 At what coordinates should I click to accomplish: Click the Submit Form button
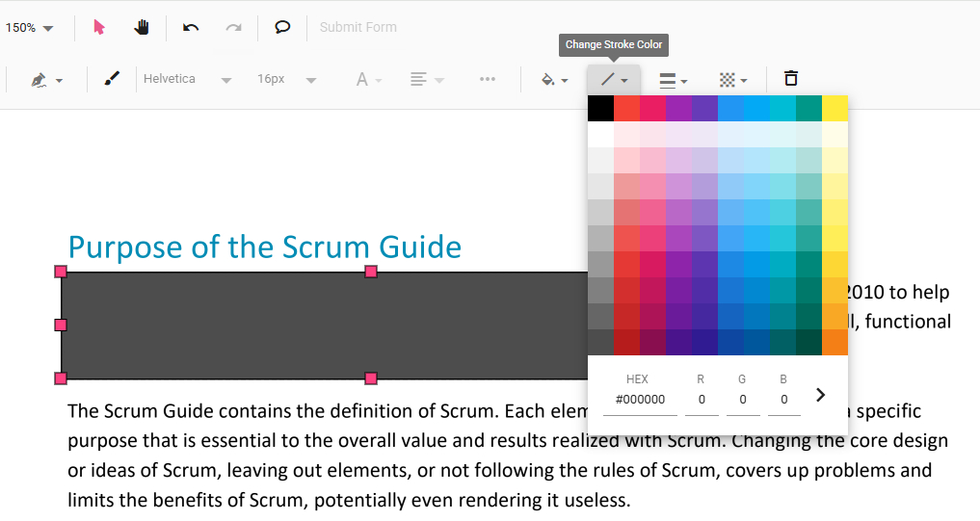tap(358, 27)
